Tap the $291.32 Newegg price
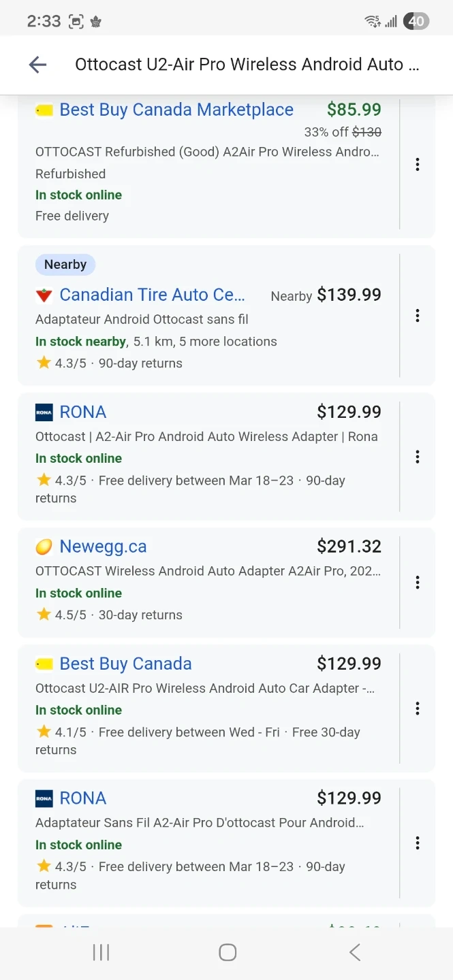 [x=349, y=546]
